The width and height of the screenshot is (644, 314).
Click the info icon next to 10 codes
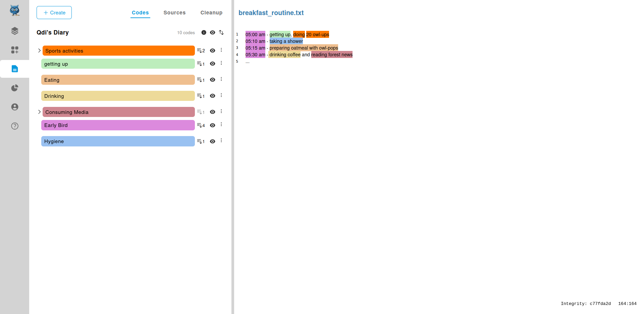click(x=204, y=33)
